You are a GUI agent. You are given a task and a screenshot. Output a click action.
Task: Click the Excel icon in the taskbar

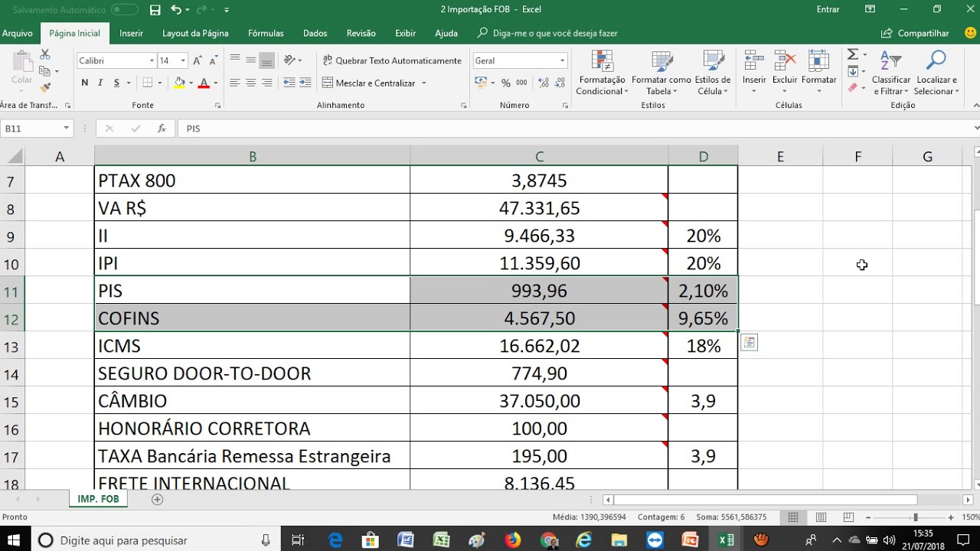[x=726, y=540]
